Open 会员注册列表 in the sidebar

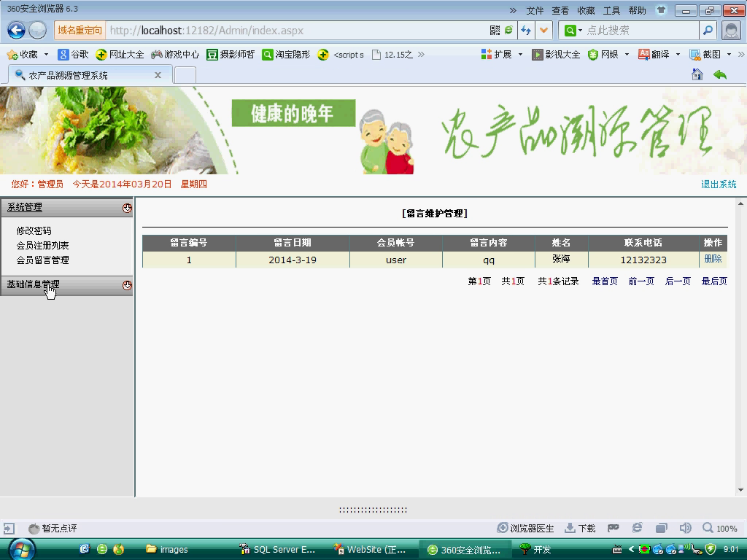(x=43, y=245)
